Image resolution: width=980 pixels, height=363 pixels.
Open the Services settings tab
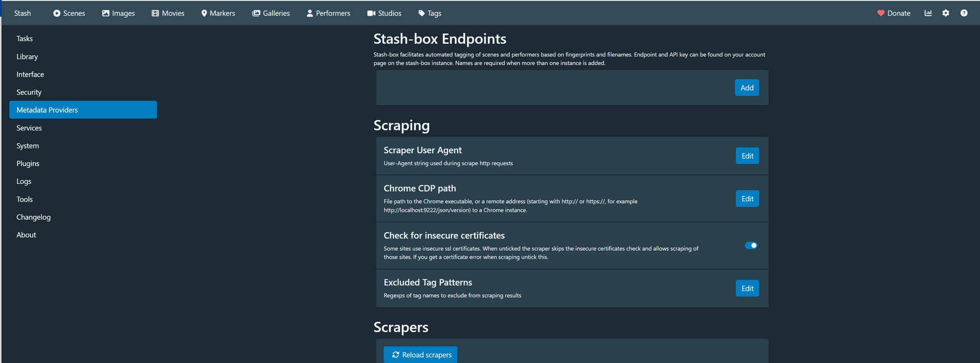click(x=83, y=128)
